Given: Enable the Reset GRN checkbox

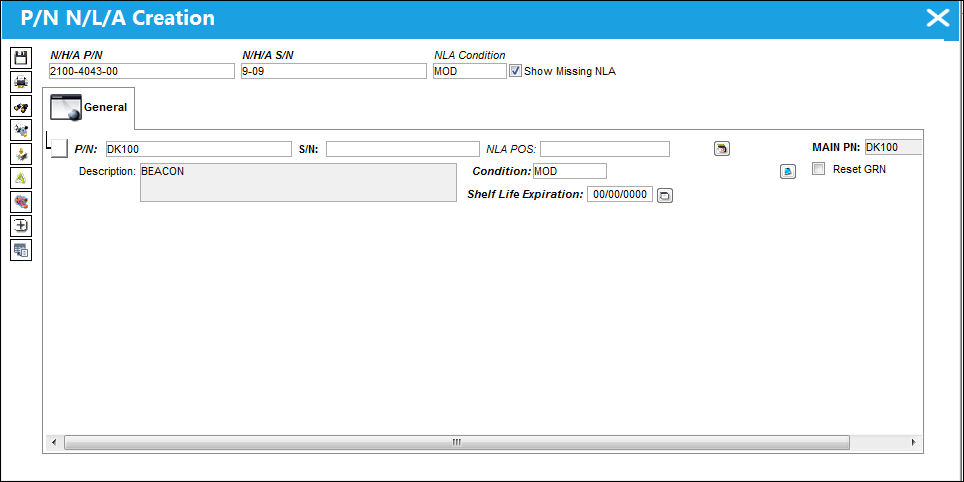Looking at the screenshot, I should pos(818,169).
